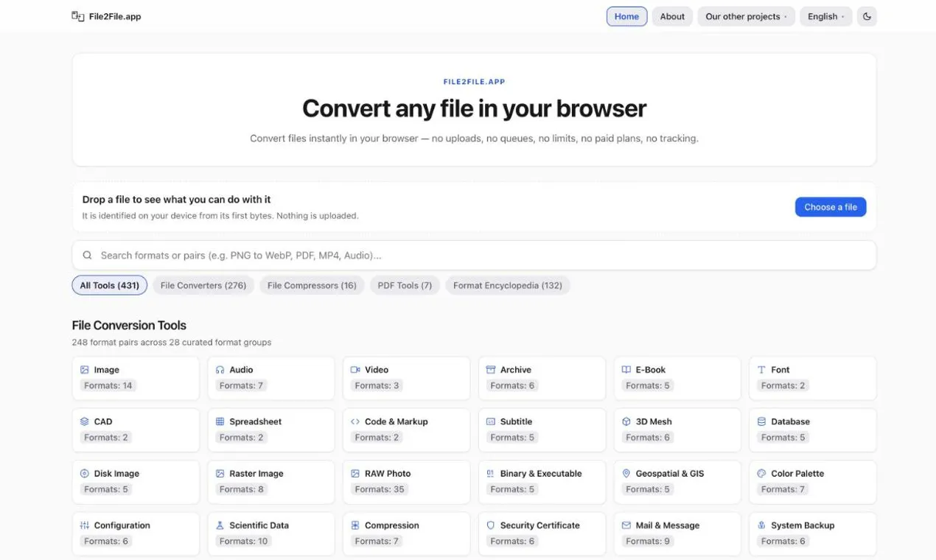Open the Video camera icon
Screen dimensions: 936x560
[x=355, y=370]
